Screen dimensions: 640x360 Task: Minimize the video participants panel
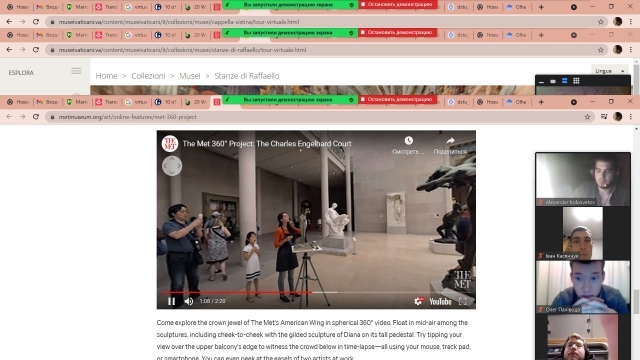pyautogui.click(x=541, y=81)
